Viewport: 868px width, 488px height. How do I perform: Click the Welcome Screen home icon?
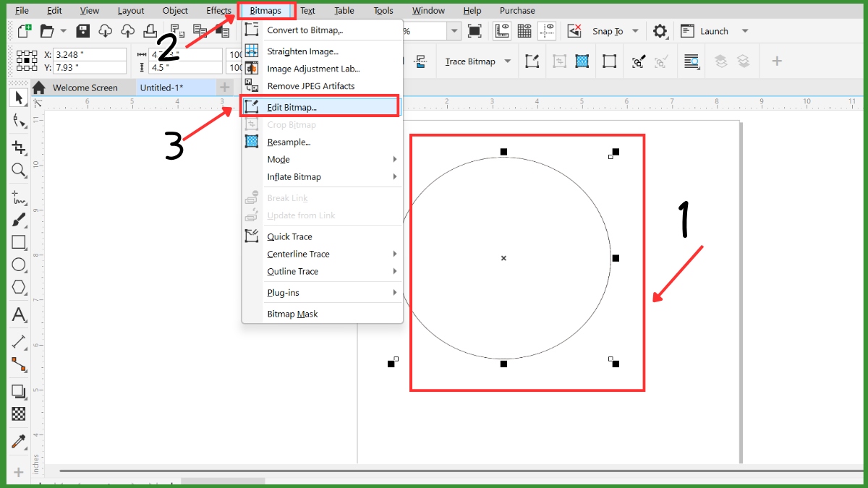39,87
